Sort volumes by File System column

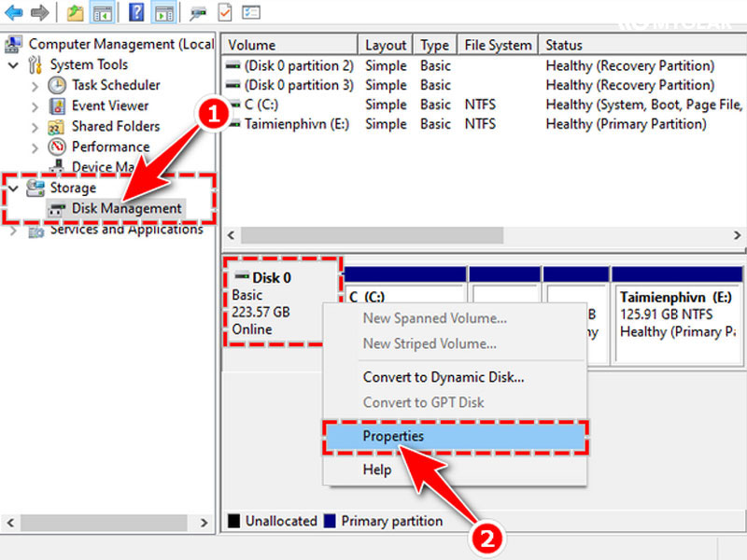498,45
